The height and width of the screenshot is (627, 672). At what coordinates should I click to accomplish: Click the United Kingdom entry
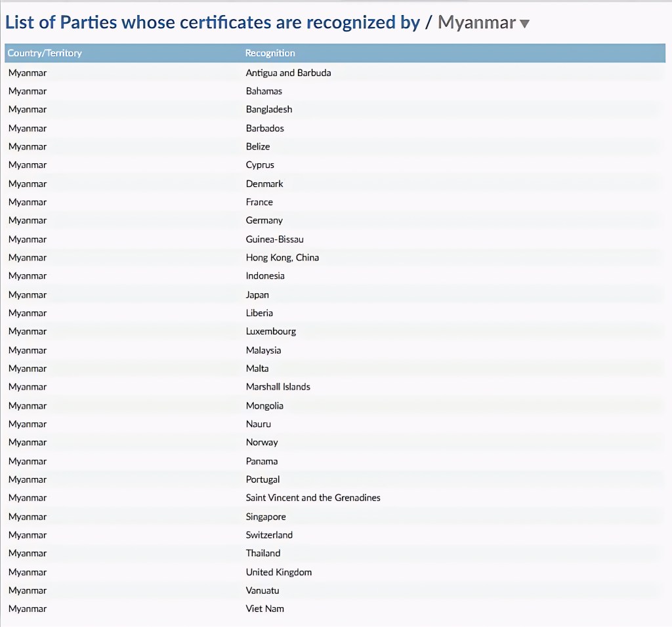point(279,573)
